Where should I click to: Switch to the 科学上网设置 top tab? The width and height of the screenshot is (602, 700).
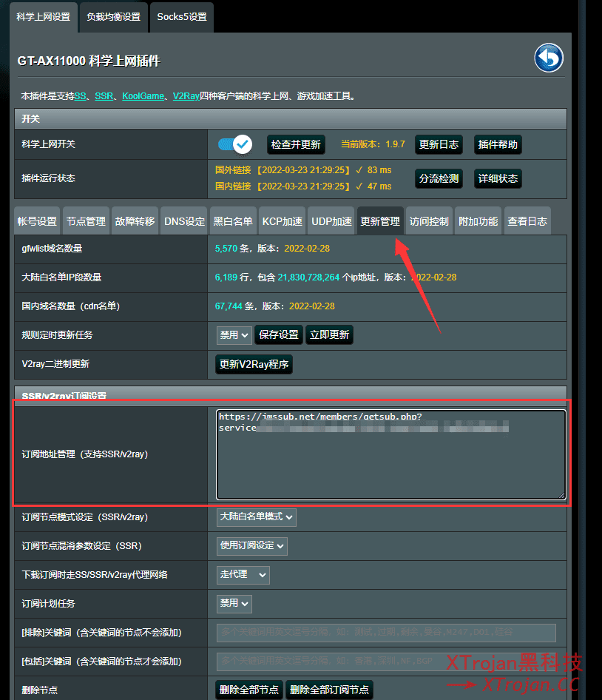click(44, 17)
